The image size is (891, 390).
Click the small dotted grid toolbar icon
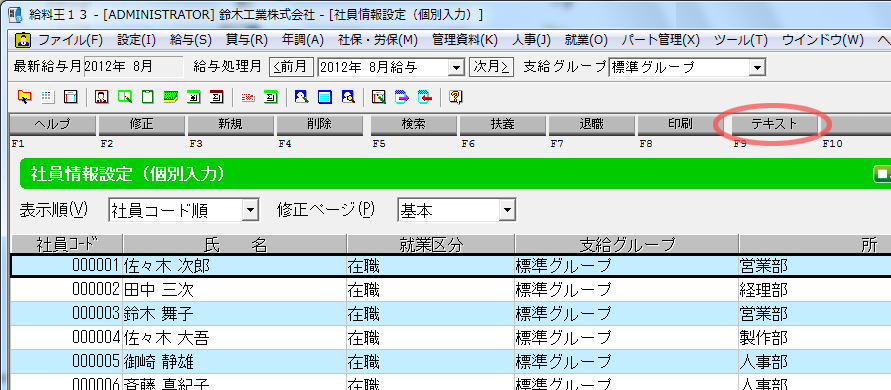pyautogui.click(x=48, y=97)
